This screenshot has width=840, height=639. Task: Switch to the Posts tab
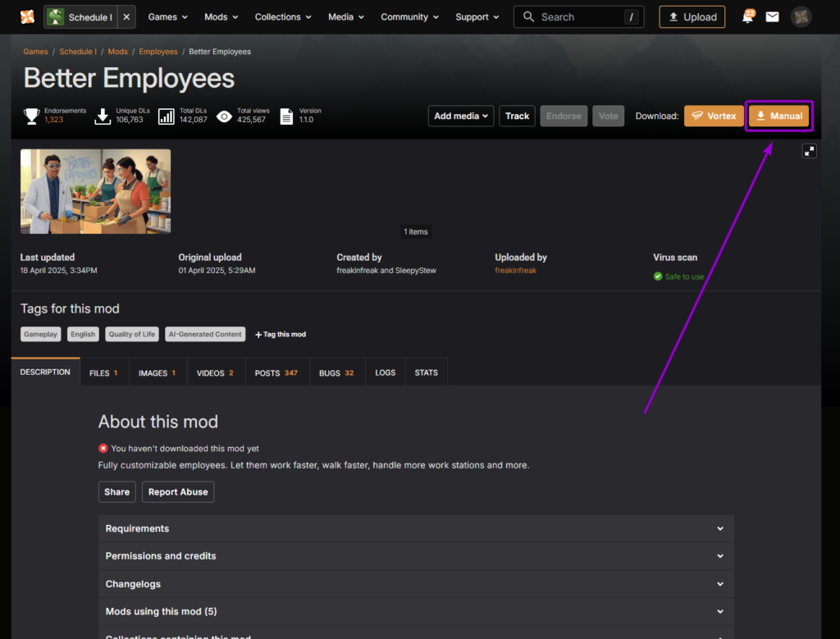[276, 372]
